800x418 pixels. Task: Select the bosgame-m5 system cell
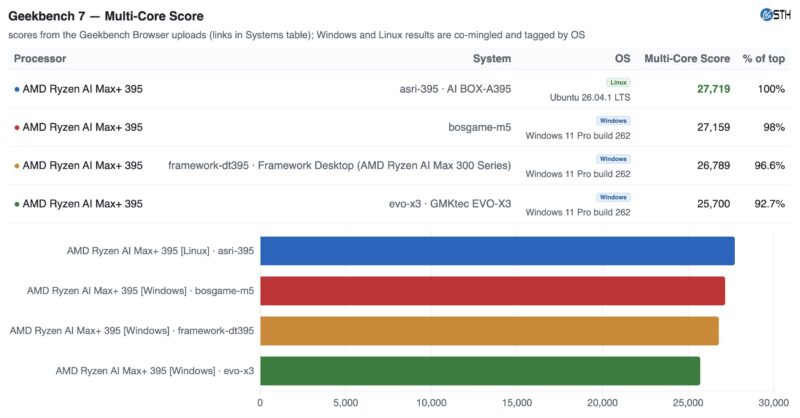coord(480,127)
